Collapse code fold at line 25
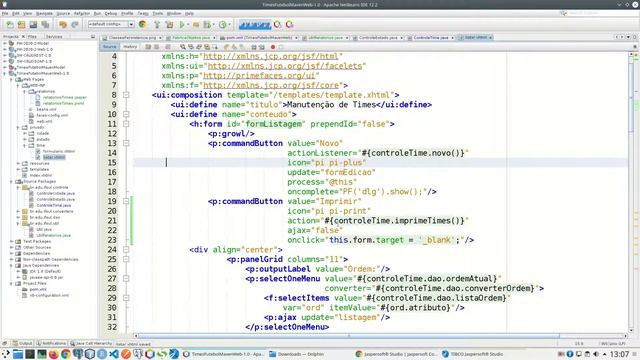 coord(126,259)
